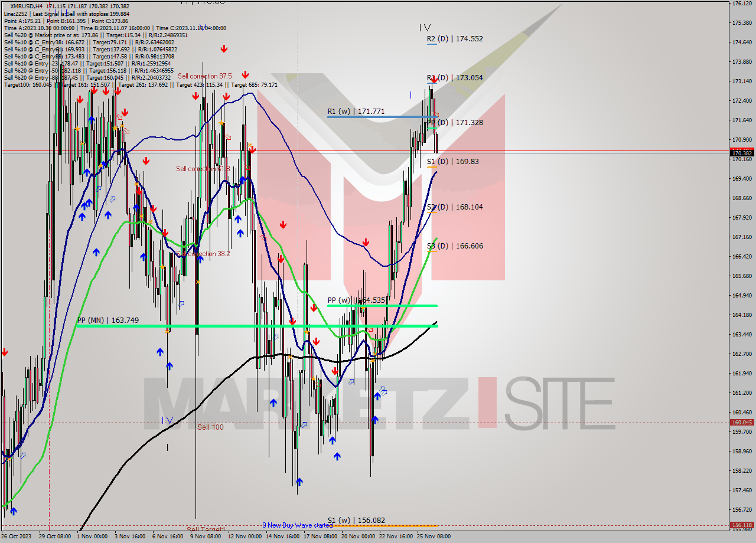
Task: Click the 'PP (D) | 171.328' pivot label
Action: [455, 122]
